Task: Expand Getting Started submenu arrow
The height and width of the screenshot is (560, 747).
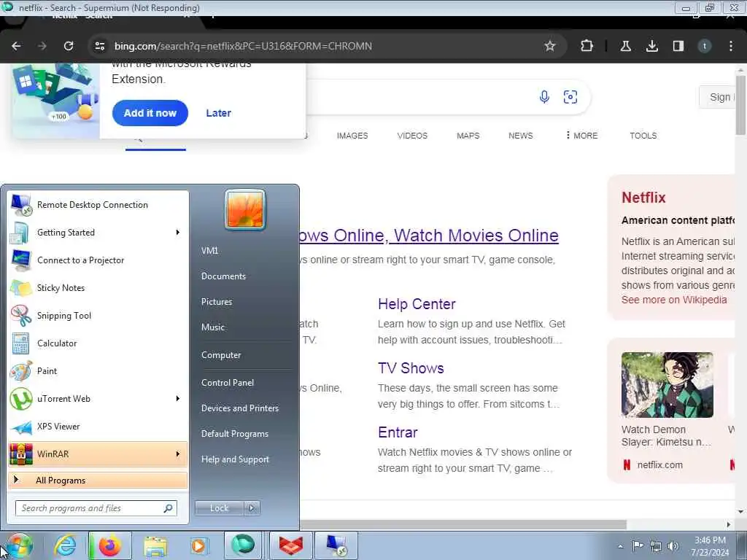Action: (x=178, y=233)
